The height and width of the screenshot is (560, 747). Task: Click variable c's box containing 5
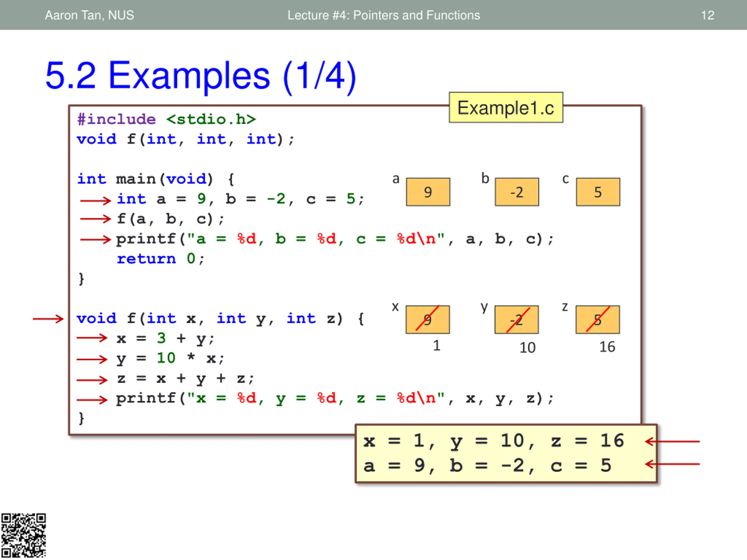[598, 192]
